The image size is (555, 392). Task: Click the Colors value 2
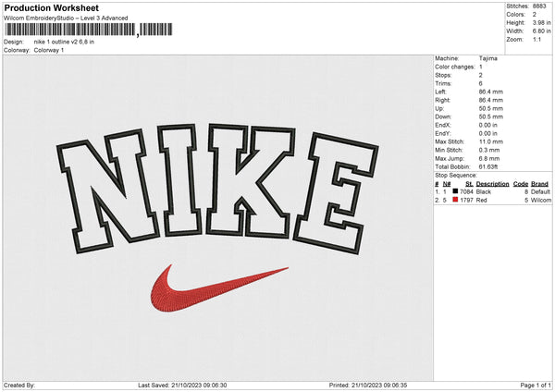[x=534, y=15]
